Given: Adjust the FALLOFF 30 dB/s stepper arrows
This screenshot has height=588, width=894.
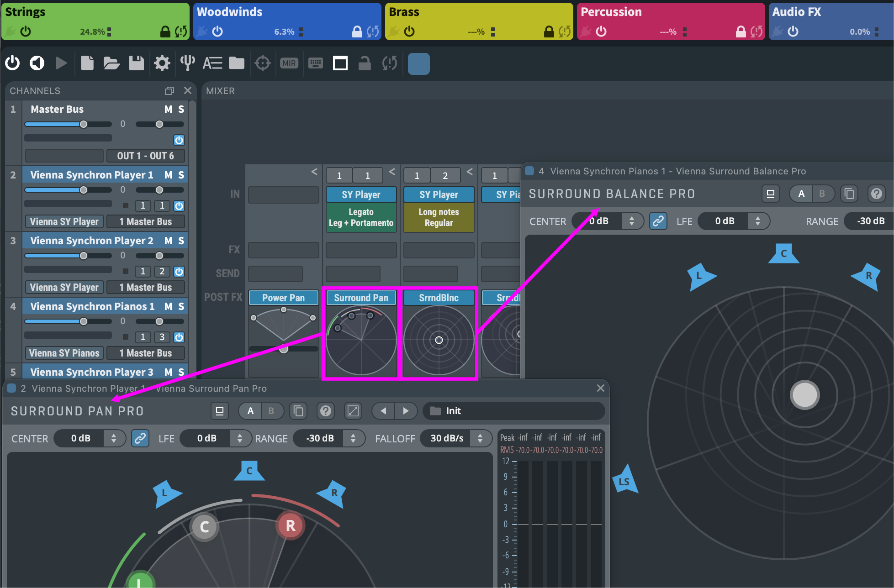Looking at the screenshot, I should [x=480, y=438].
